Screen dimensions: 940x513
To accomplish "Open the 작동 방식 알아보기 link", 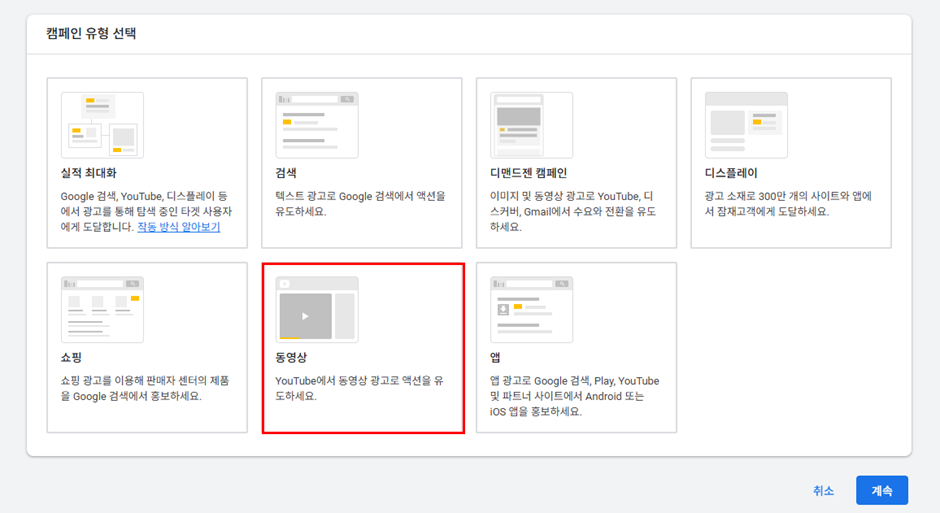I will pyautogui.click(x=179, y=227).
